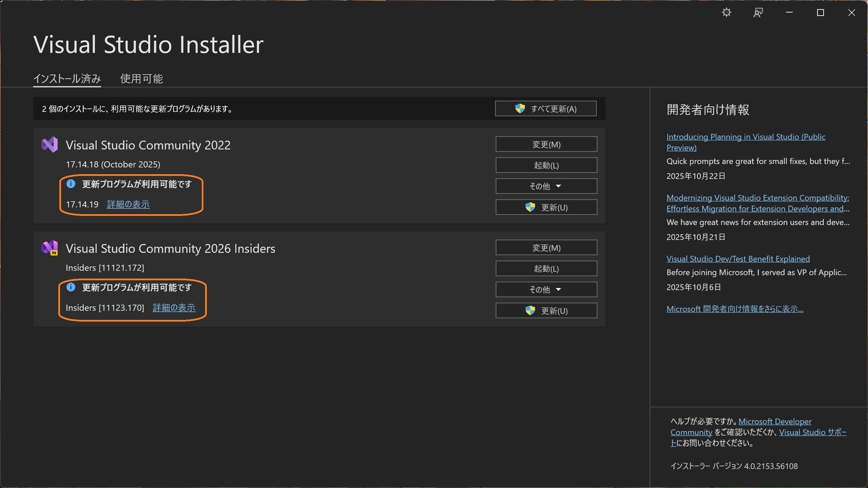Screen dimensions: 868x488
Task: Open Visual Studio Dev/Test Benefit Explained link
Action: point(738,259)
